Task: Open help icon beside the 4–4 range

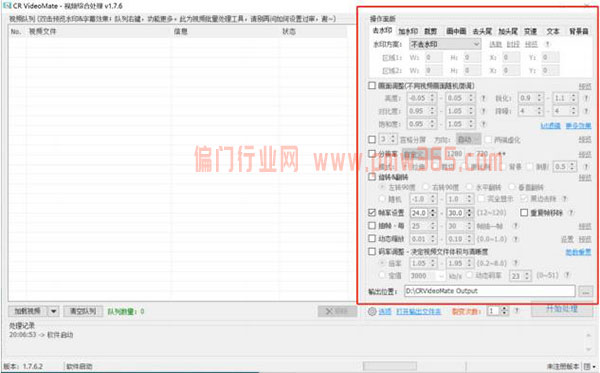Action: (x=586, y=111)
